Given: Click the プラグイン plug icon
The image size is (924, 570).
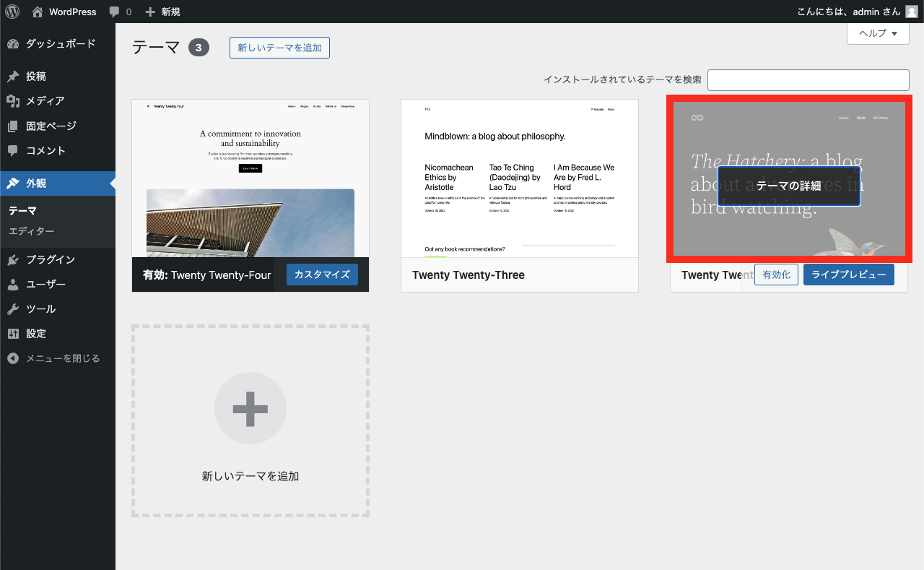Looking at the screenshot, I should (13, 260).
